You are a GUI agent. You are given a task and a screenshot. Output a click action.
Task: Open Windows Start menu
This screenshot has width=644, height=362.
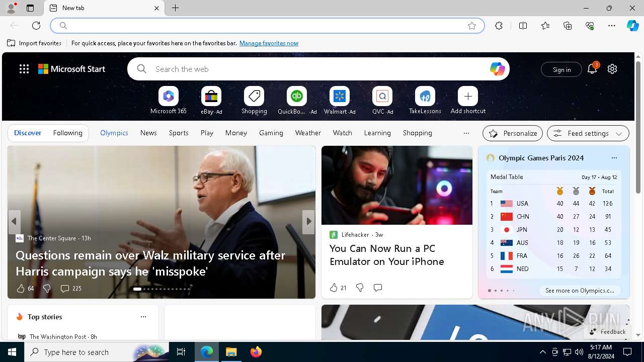coord(12,352)
